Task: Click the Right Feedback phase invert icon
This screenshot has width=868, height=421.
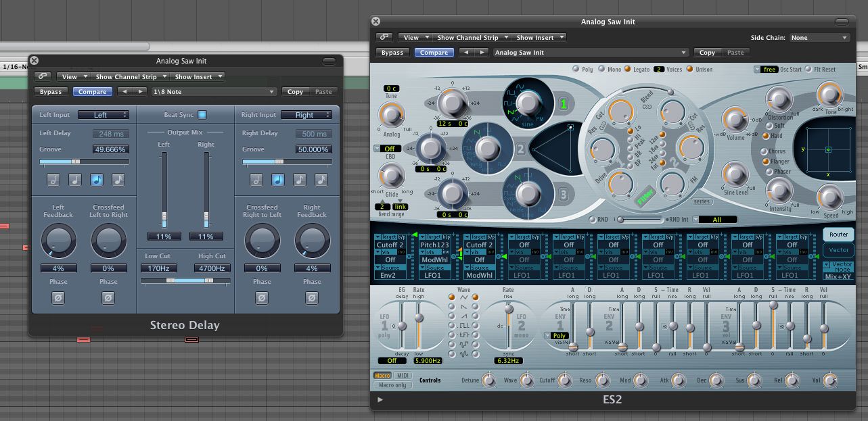Action: pyautogui.click(x=312, y=297)
